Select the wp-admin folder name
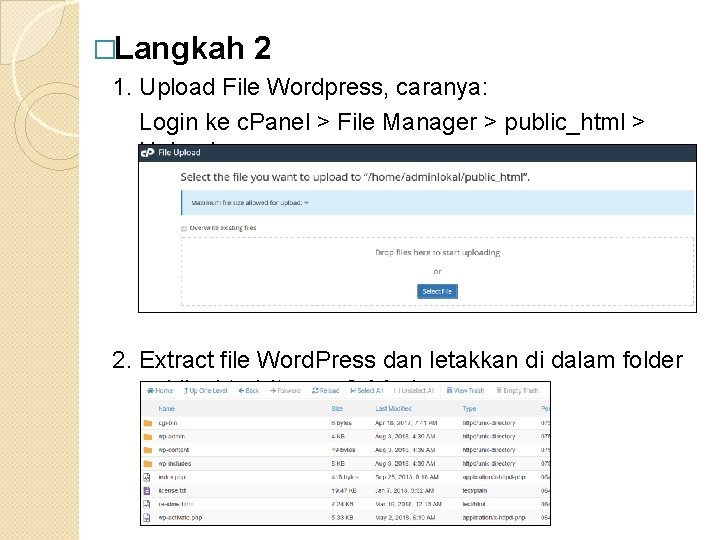Screen dimensions: 720x540 click(x=172, y=437)
